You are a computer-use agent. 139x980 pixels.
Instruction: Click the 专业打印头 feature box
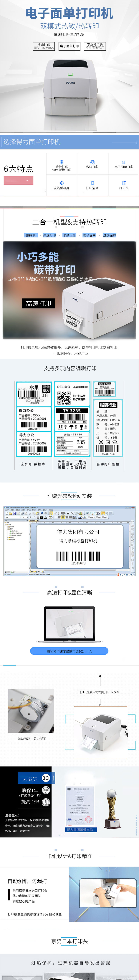click(95, 46)
